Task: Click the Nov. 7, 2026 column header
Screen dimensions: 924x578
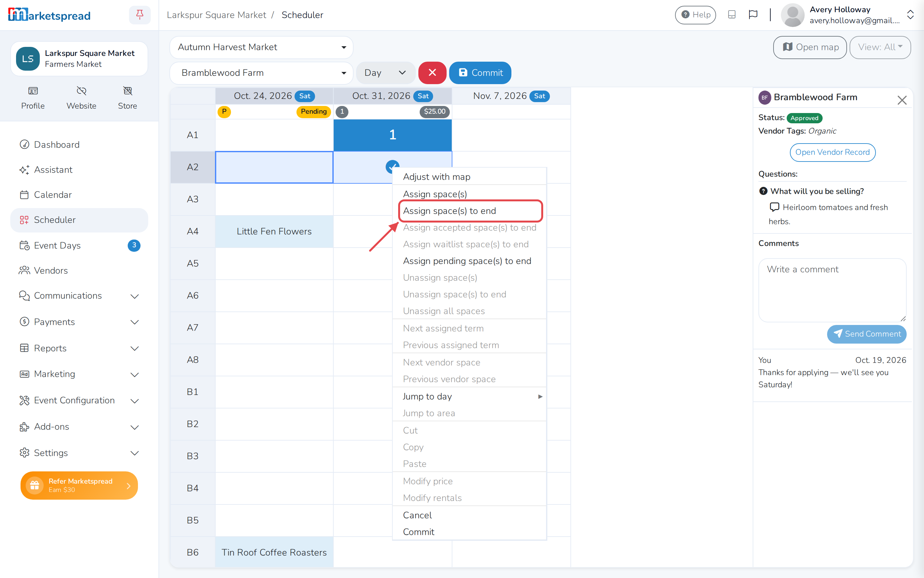Action: pyautogui.click(x=511, y=96)
